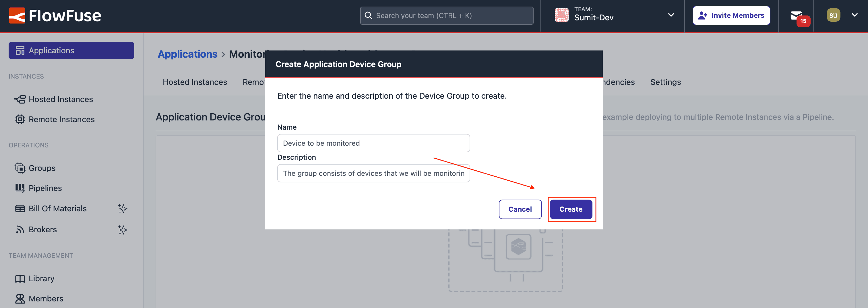Click the notification count badge showing 15
The width and height of the screenshot is (868, 308).
[x=803, y=21]
